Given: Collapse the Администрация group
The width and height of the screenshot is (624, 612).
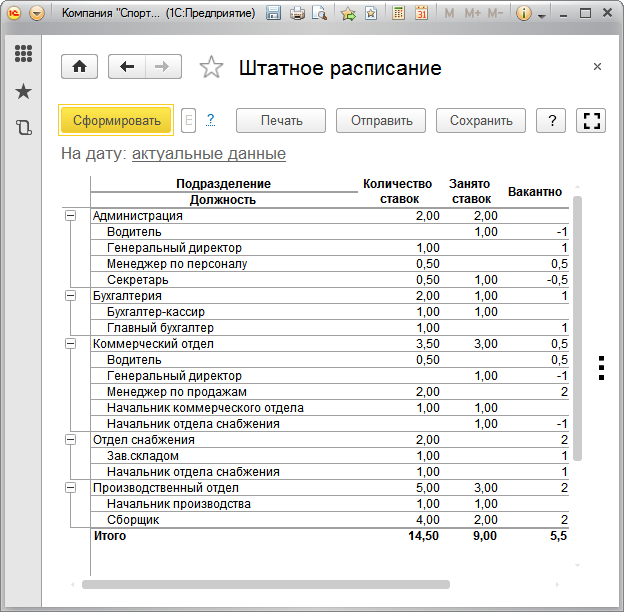Looking at the screenshot, I should click(70, 216).
